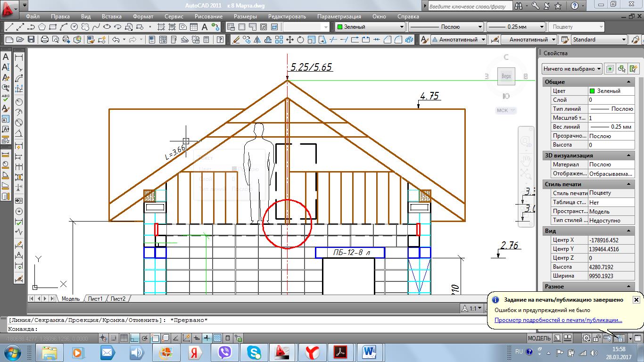Select the Erase tool in Modify toolbar

[236, 40]
